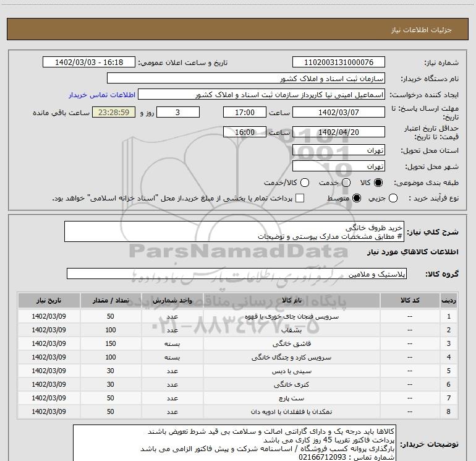Click the buyer notes text box
The height and width of the screenshot is (461, 476).
pyautogui.click(x=235, y=443)
